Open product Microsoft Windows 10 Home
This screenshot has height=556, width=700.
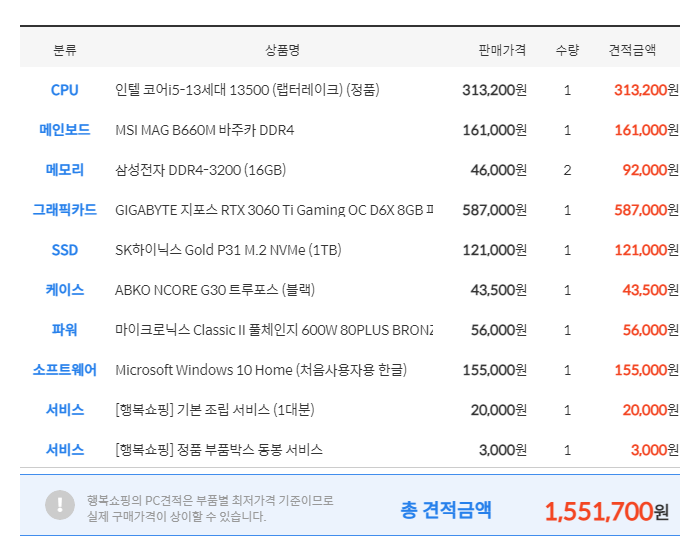coord(261,370)
